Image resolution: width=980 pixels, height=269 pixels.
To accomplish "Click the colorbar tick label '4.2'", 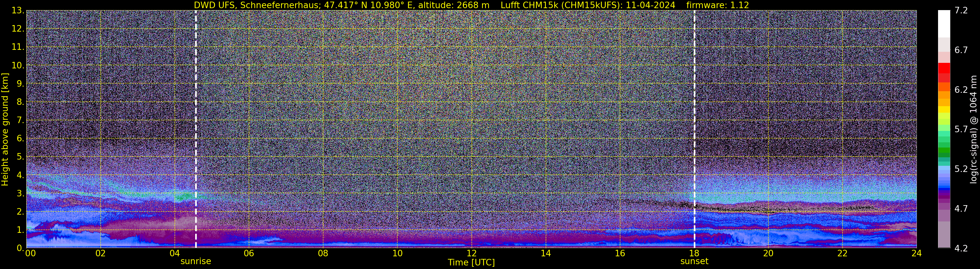I will click(x=961, y=248).
